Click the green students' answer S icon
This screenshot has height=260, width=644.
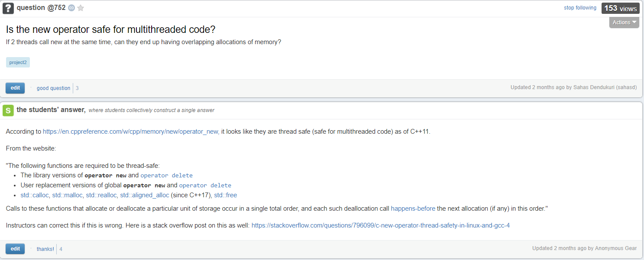pos(8,110)
